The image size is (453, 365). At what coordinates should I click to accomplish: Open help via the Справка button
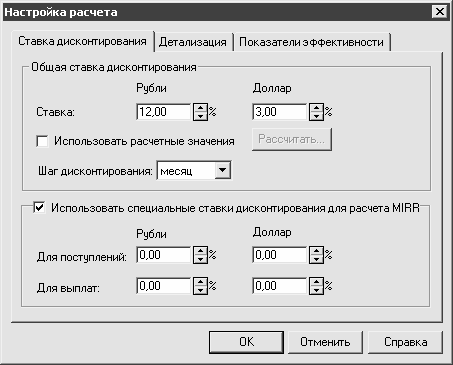pos(405,342)
